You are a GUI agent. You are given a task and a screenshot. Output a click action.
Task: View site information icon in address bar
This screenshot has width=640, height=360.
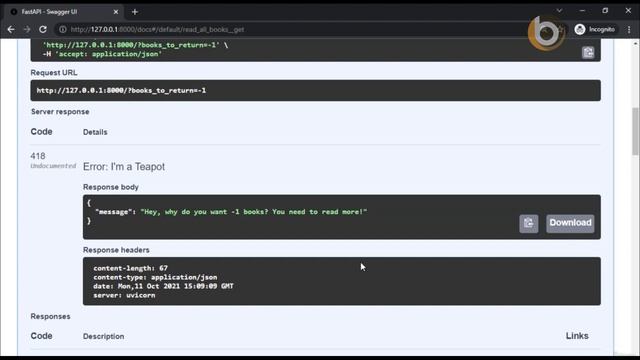tap(62, 29)
